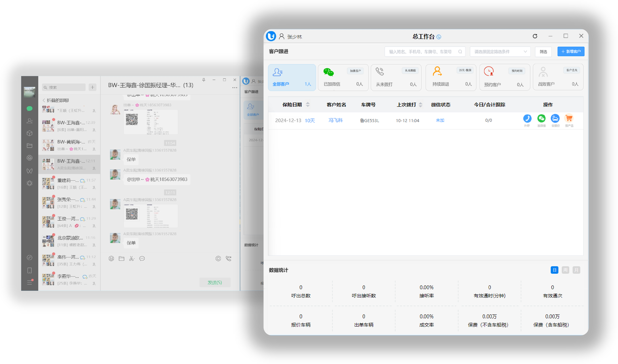Switch data statistics to 日 (day)

554,270
